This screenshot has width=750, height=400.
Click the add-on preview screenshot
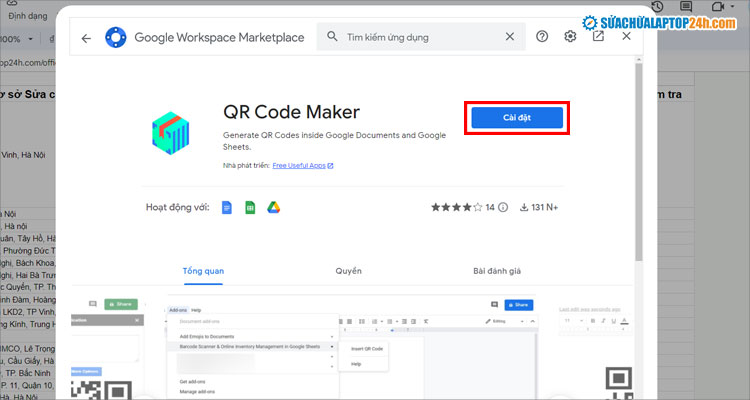[350, 345]
